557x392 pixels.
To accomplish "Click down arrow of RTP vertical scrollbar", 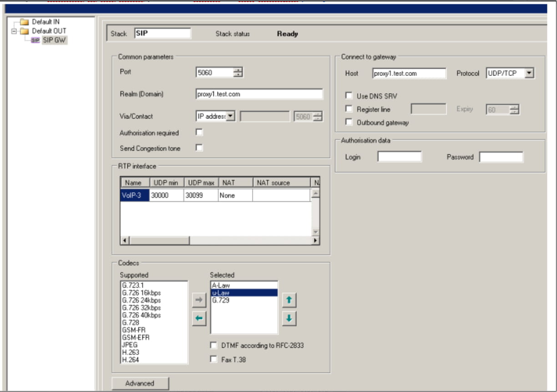I will 316,232.
